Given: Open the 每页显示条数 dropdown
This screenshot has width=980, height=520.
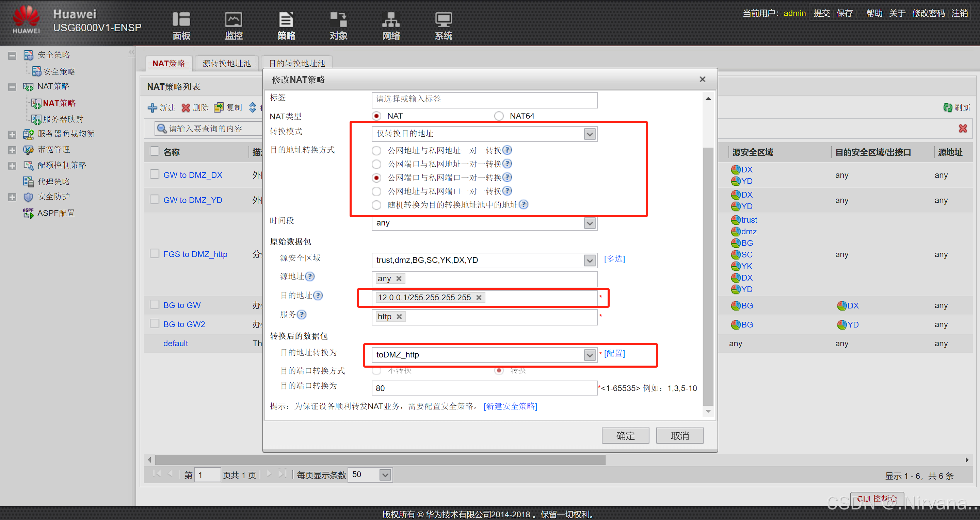Looking at the screenshot, I should (385, 475).
